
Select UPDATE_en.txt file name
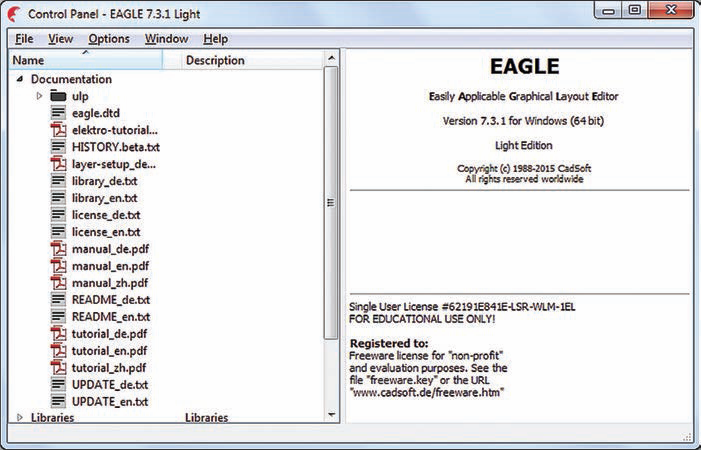tap(110, 402)
